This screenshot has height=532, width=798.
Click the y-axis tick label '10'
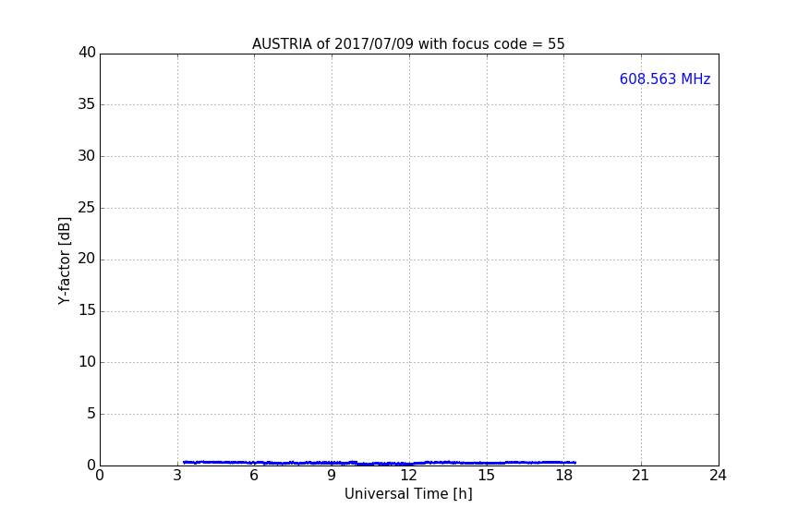(87, 362)
